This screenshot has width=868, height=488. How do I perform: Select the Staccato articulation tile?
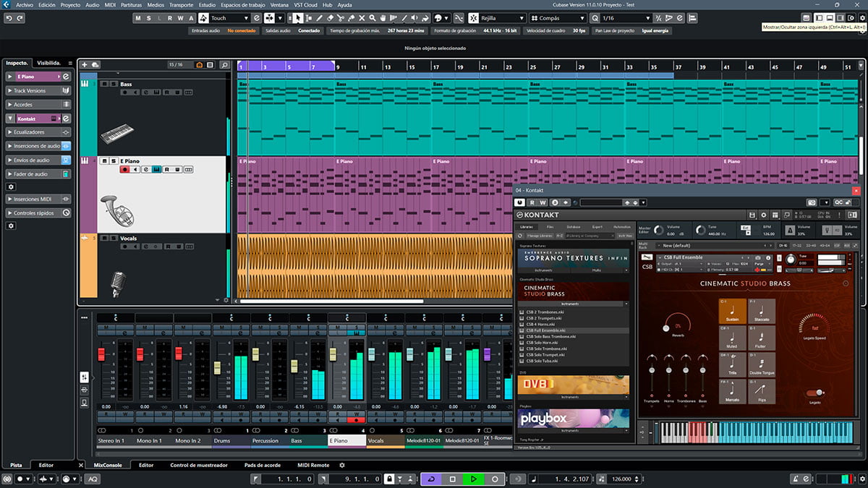[x=761, y=311]
